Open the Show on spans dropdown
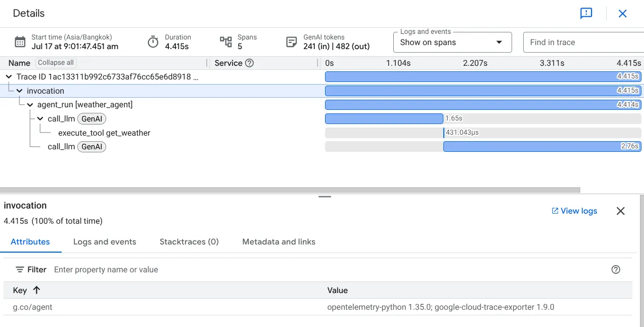Image resolution: width=644 pixels, height=327 pixels. pyautogui.click(x=452, y=42)
